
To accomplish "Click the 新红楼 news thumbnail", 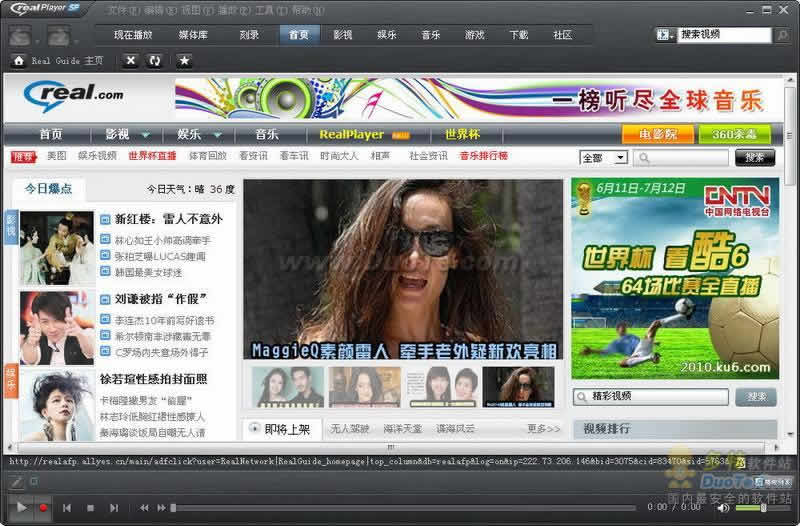I will tap(57, 248).
